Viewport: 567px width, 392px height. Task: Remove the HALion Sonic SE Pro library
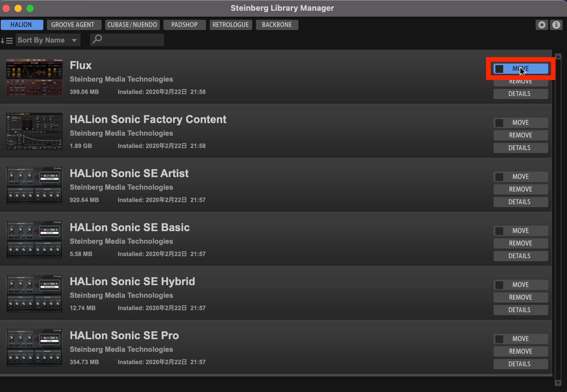coord(521,351)
